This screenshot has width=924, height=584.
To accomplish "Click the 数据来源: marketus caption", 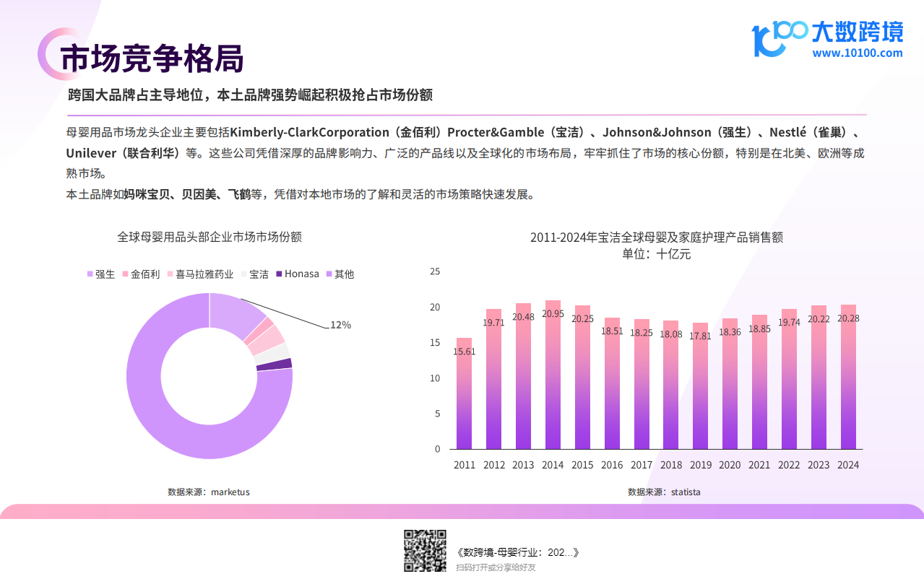I will [209, 492].
